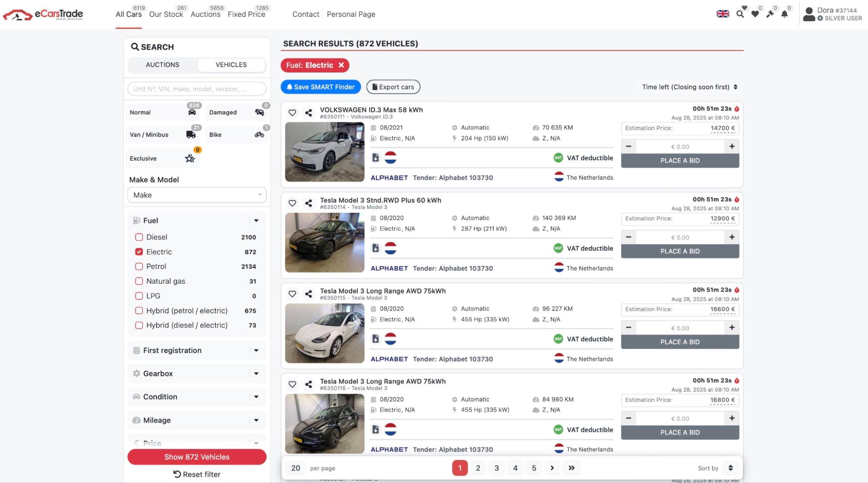Check the Petrol fuel checkbox
Screen dimensions: 868x483
tap(139, 266)
